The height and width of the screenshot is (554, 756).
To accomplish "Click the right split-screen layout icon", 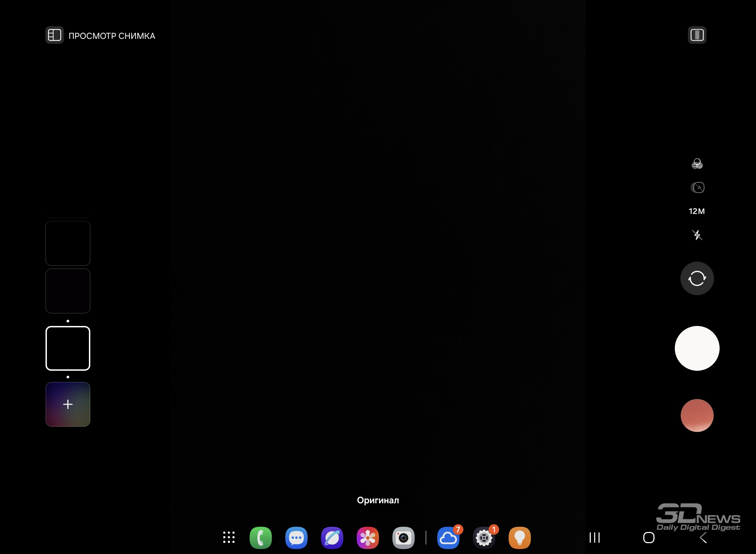I will [x=697, y=35].
